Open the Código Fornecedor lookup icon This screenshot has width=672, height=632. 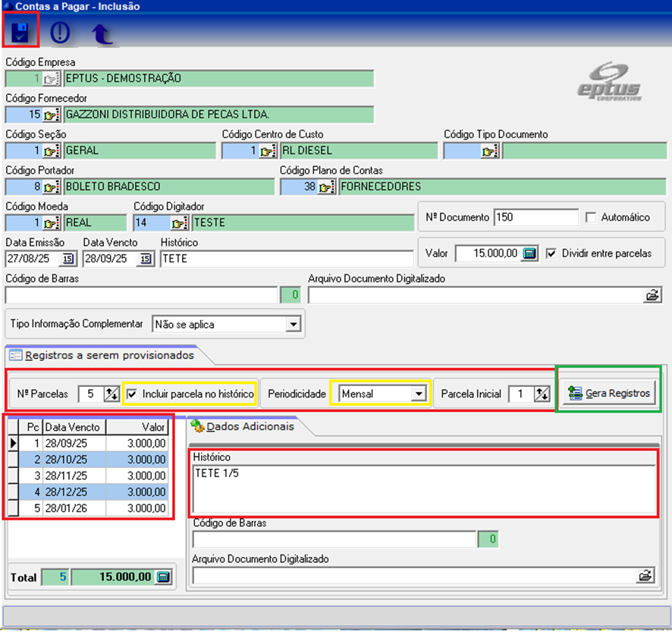[x=52, y=115]
